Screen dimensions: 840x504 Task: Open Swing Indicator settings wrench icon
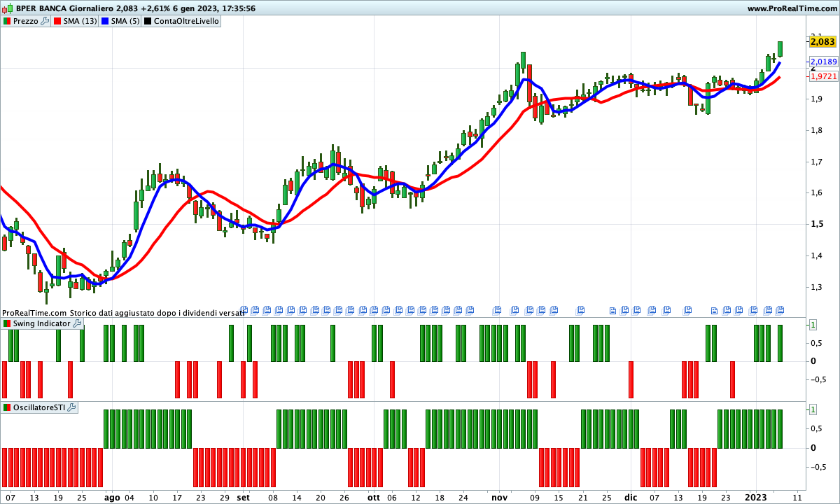coord(77,323)
